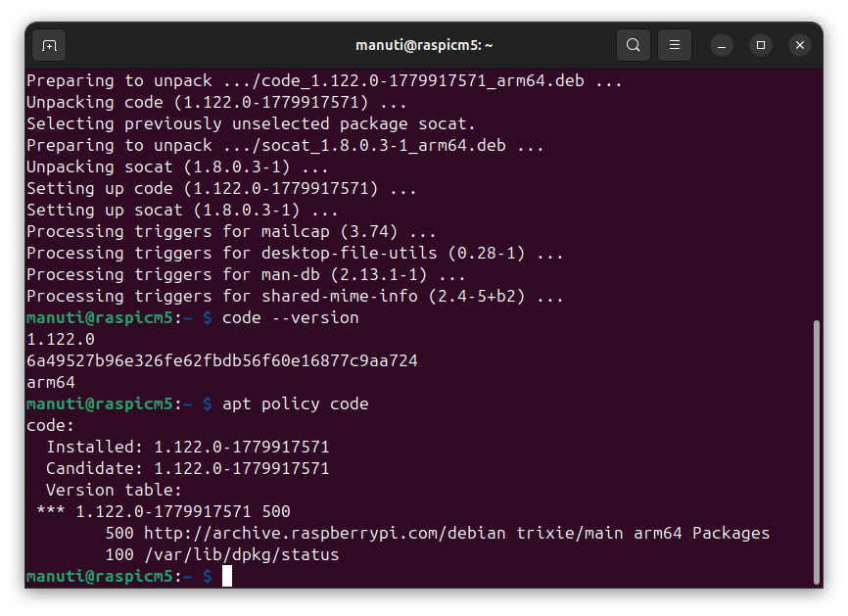The image size is (848, 616).
Task: Maximize the terminal window
Action: tap(761, 45)
